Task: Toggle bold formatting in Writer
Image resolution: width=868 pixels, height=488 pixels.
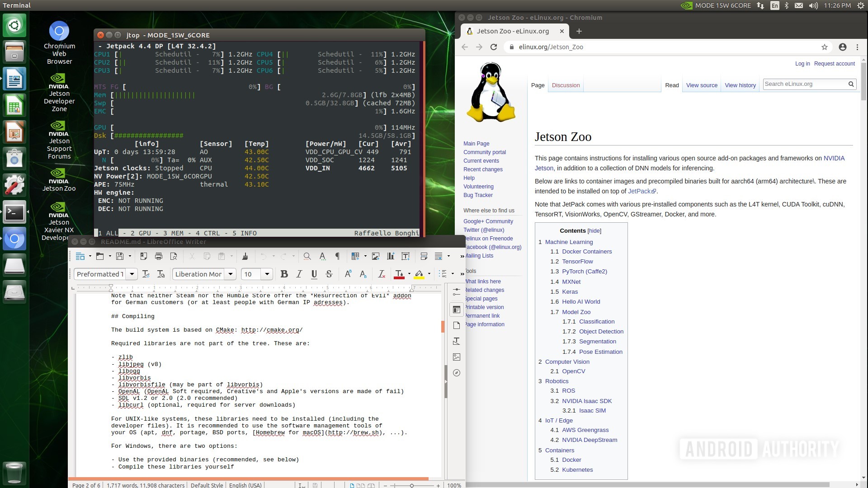Action: pyautogui.click(x=284, y=274)
